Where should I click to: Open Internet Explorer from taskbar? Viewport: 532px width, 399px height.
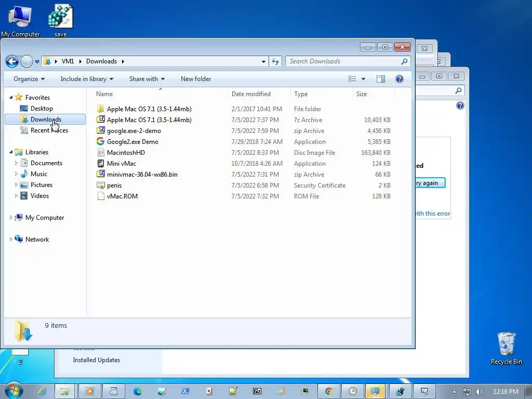click(42, 391)
